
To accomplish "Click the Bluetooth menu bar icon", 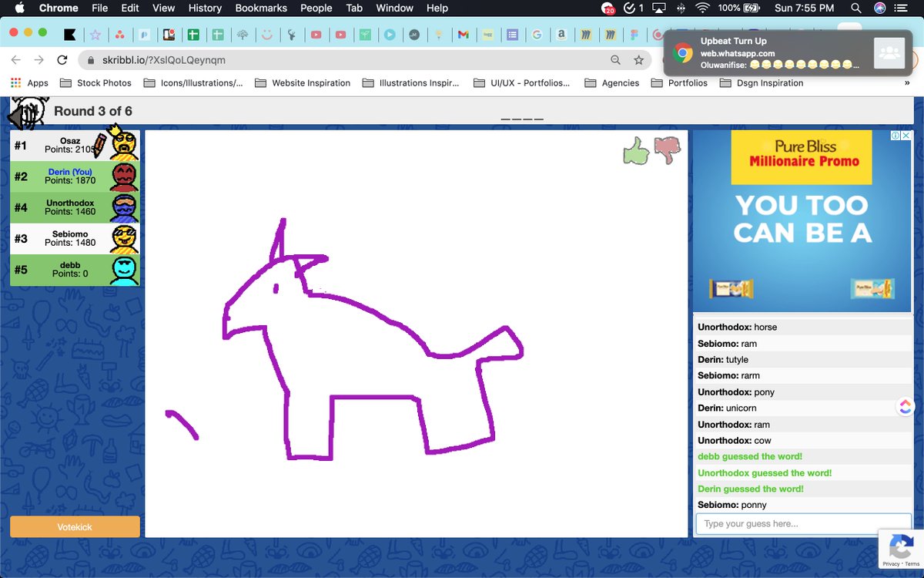I will pos(680,8).
